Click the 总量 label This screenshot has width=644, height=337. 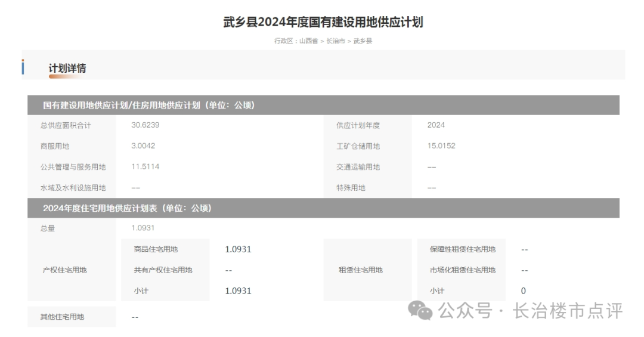(x=48, y=228)
